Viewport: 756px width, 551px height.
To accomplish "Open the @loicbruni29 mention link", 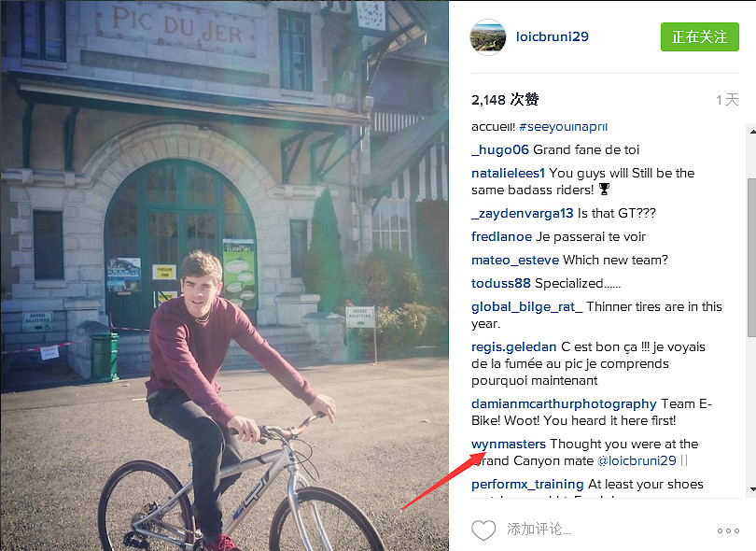I will point(637,460).
